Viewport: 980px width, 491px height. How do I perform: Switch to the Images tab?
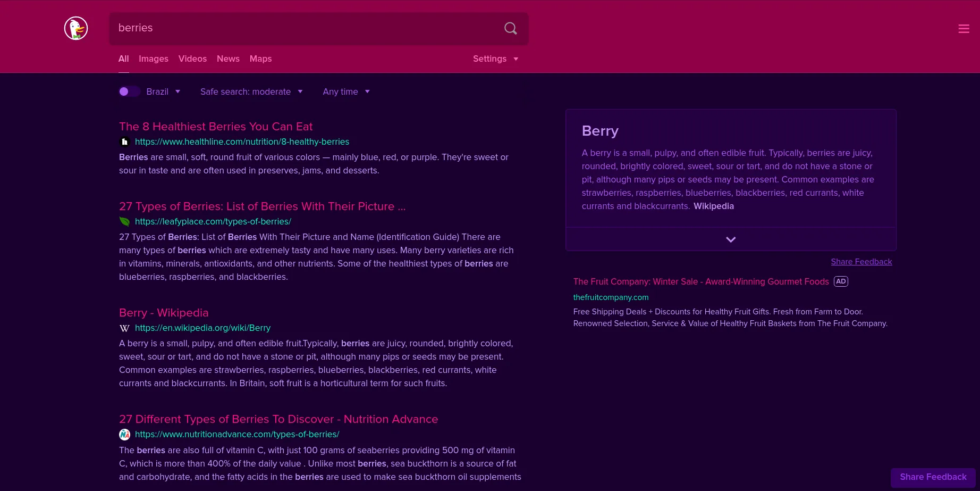click(x=154, y=59)
